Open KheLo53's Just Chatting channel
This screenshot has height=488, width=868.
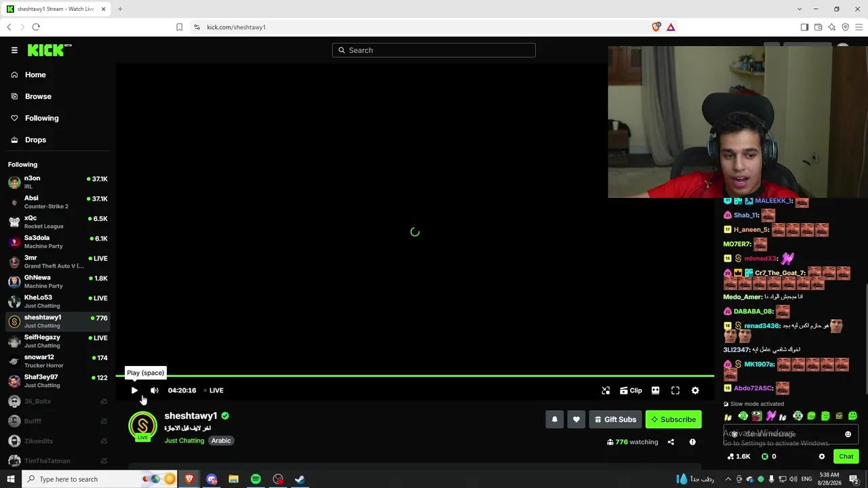point(58,302)
